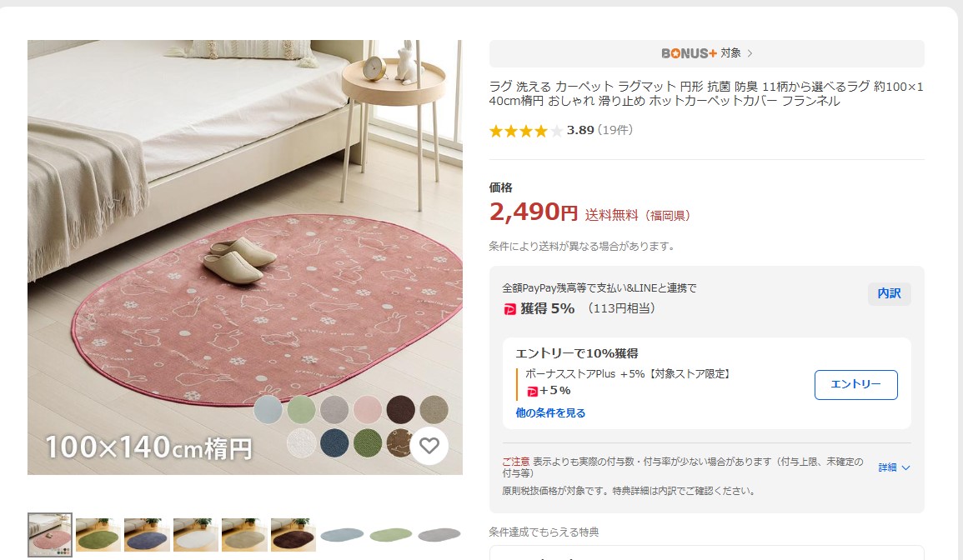Image resolution: width=963 pixels, height=560 pixels.
Task: Select the gray oval rug thumbnail
Action: [439, 535]
